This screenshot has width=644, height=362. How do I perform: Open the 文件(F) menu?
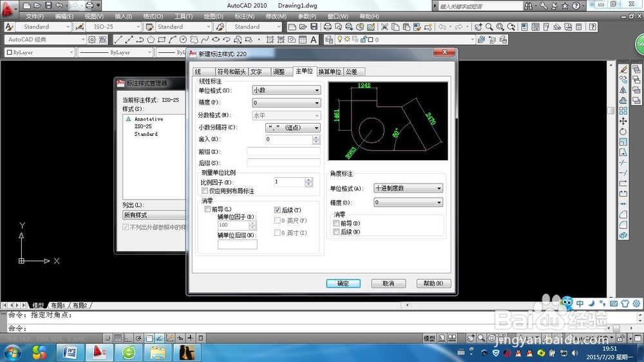(35, 17)
